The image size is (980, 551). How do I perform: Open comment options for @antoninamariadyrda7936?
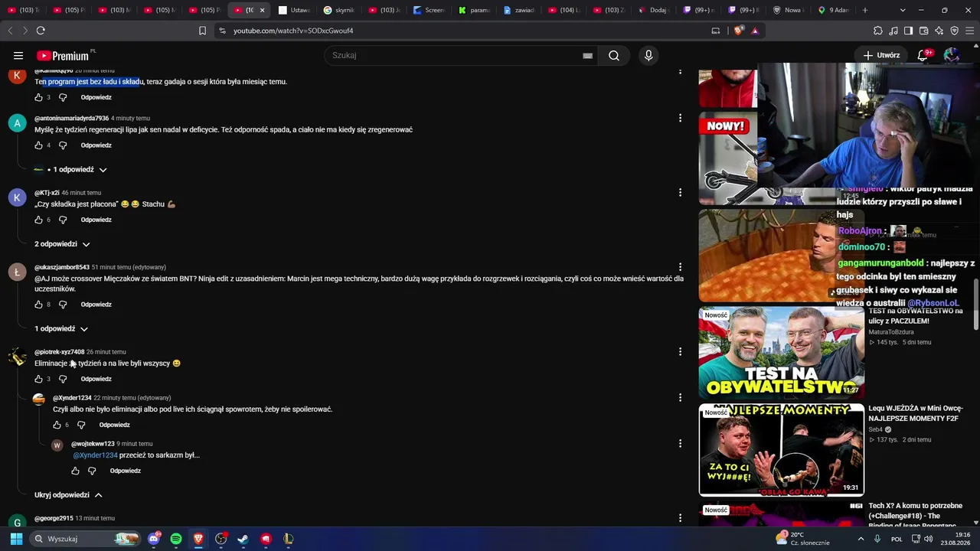click(680, 118)
